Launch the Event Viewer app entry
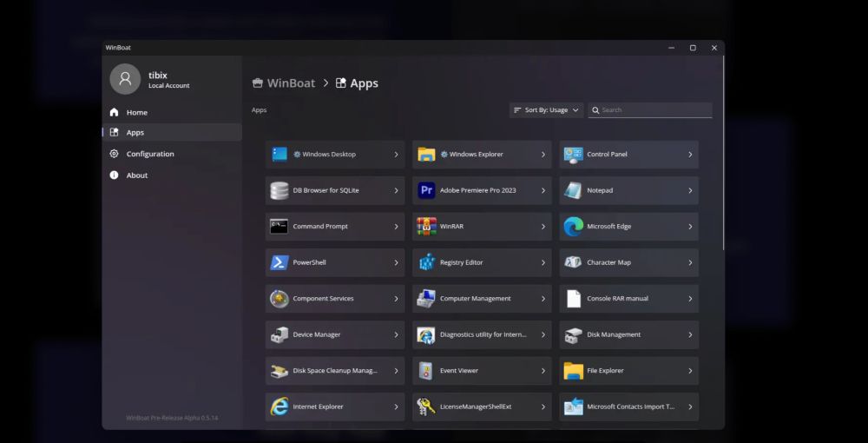Viewport: 868px width, 443px height. tap(482, 370)
